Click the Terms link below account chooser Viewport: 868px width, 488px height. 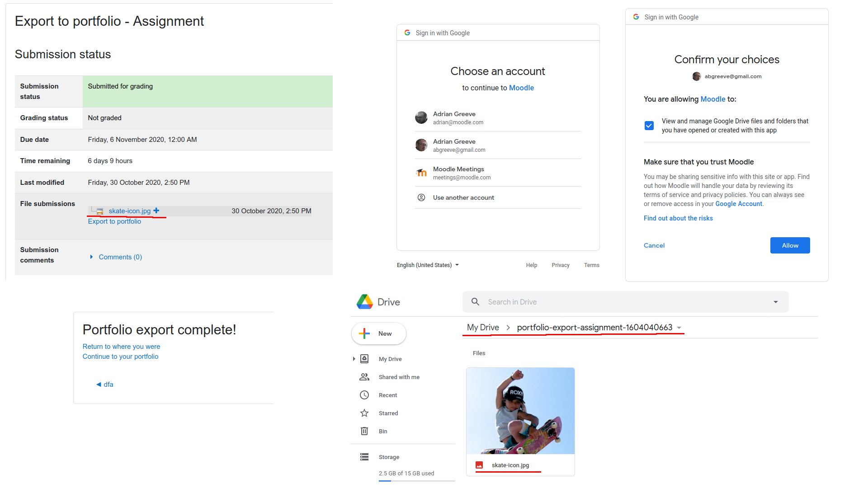click(x=591, y=265)
